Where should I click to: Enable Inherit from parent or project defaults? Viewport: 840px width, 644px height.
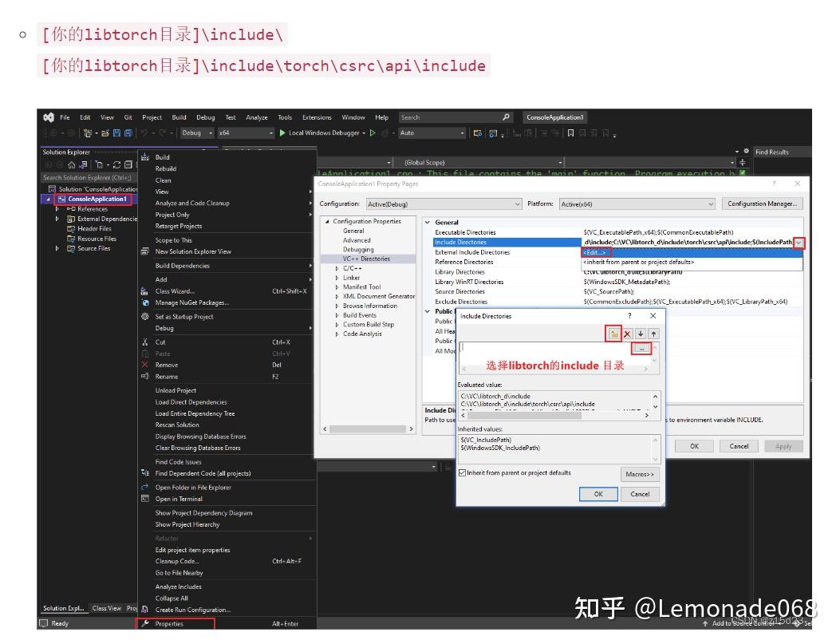click(x=463, y=472)
